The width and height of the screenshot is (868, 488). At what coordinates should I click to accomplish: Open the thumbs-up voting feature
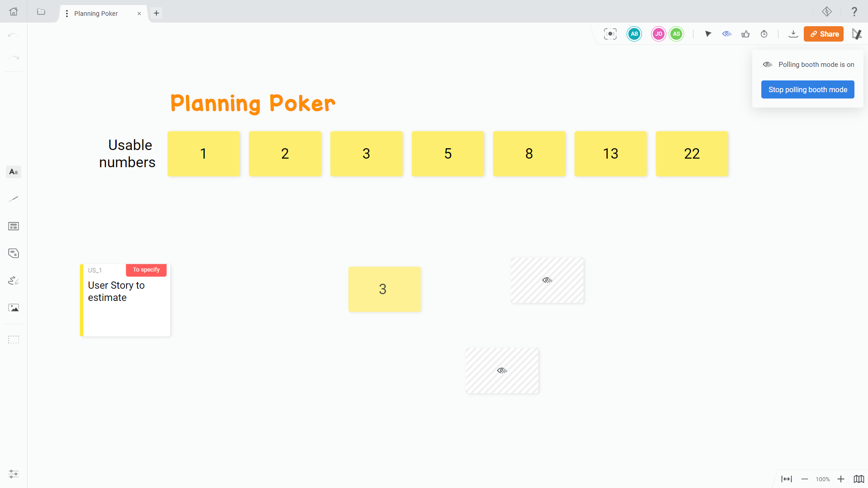[x=745, y=34]
